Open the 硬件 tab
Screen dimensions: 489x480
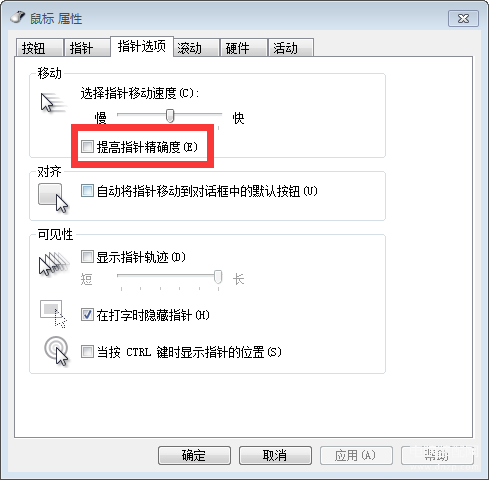[x=244, y=48]
